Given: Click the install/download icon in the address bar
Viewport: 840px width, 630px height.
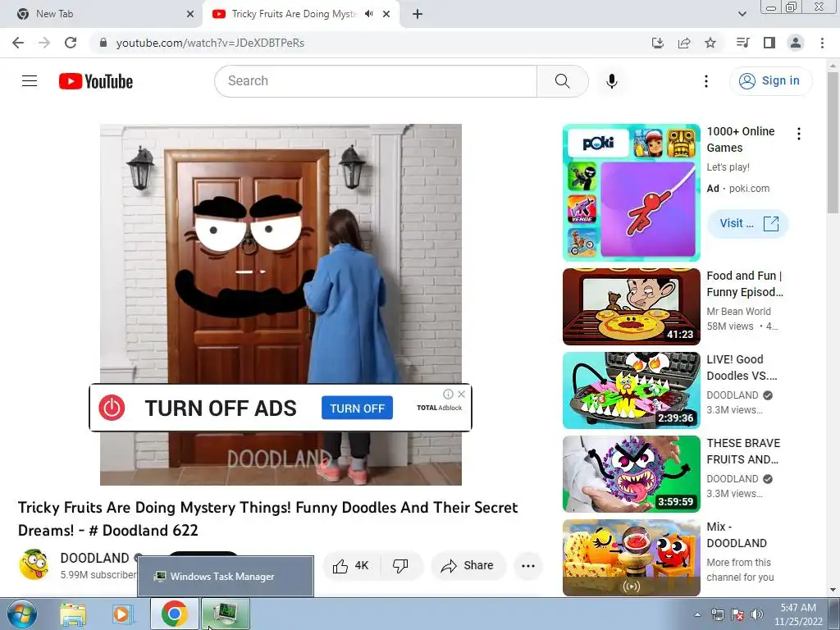Looking at the screenshot, I should click(658, 43).
